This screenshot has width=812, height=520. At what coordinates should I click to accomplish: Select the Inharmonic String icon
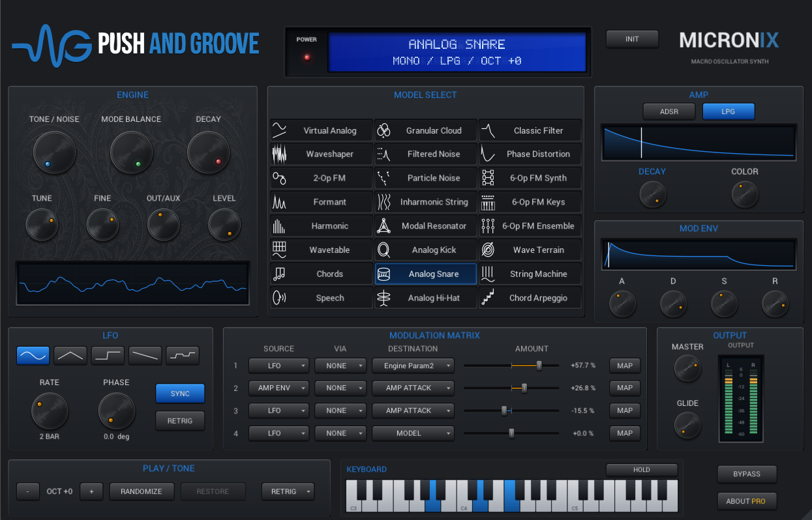click(x=383, y=202)
